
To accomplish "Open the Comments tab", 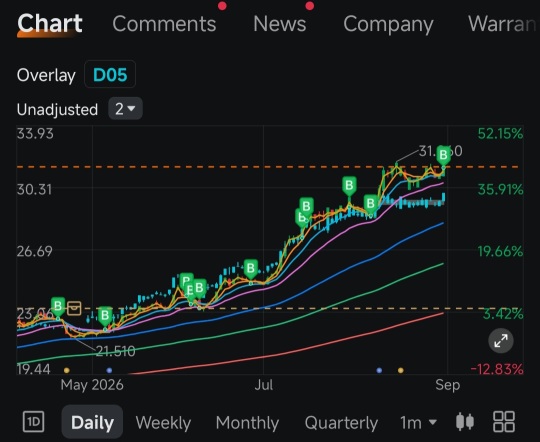I will [164, 24].
